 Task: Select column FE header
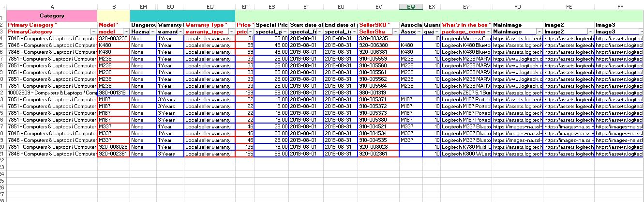click(x=569, y=7)
